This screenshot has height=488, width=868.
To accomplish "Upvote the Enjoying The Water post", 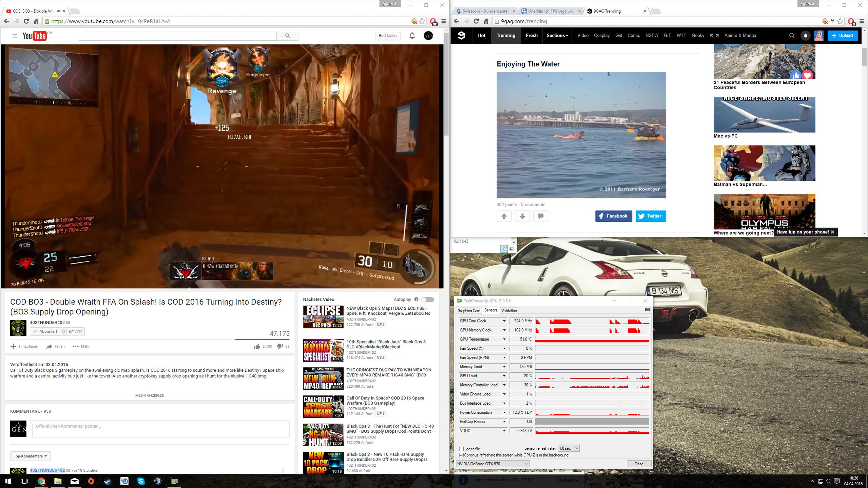I will pos(504,216).
